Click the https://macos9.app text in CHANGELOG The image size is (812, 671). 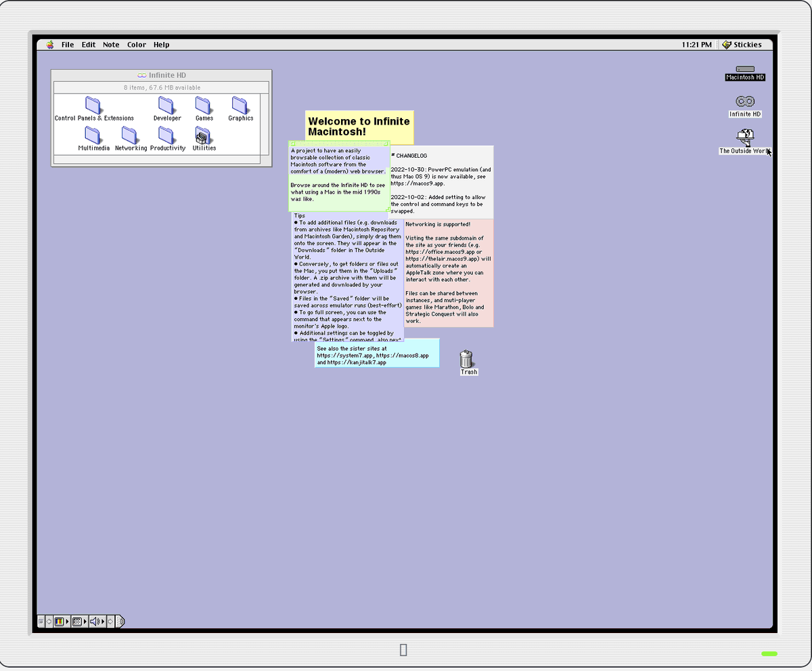click(x=418, y=183)
